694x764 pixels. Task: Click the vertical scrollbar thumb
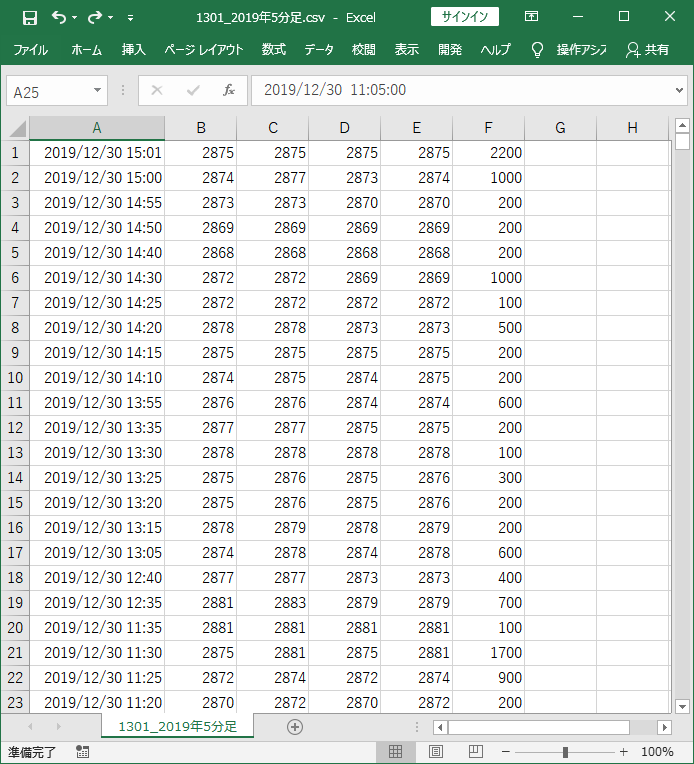click(x=682, y=142)
